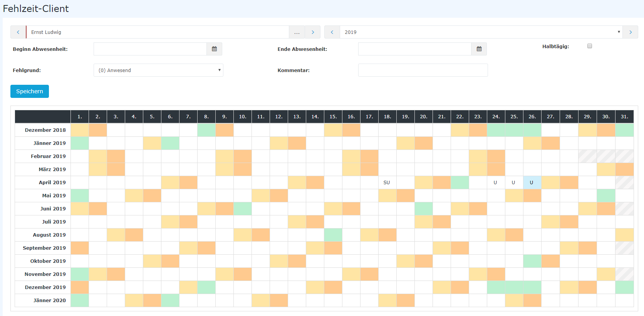Focus the Kommentar text field
Image resolution: width=644 pixels, height=316 pixels.
point(423,70)
